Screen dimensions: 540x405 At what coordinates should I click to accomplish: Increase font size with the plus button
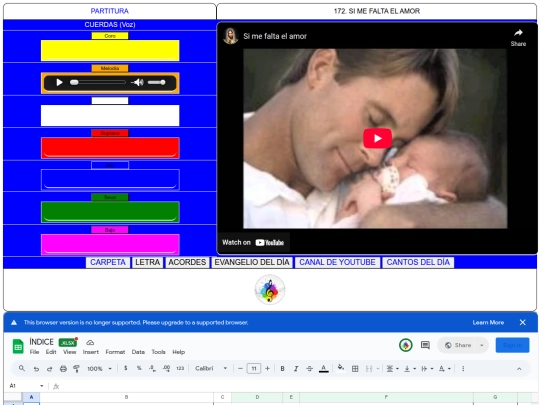coord(267,368)
